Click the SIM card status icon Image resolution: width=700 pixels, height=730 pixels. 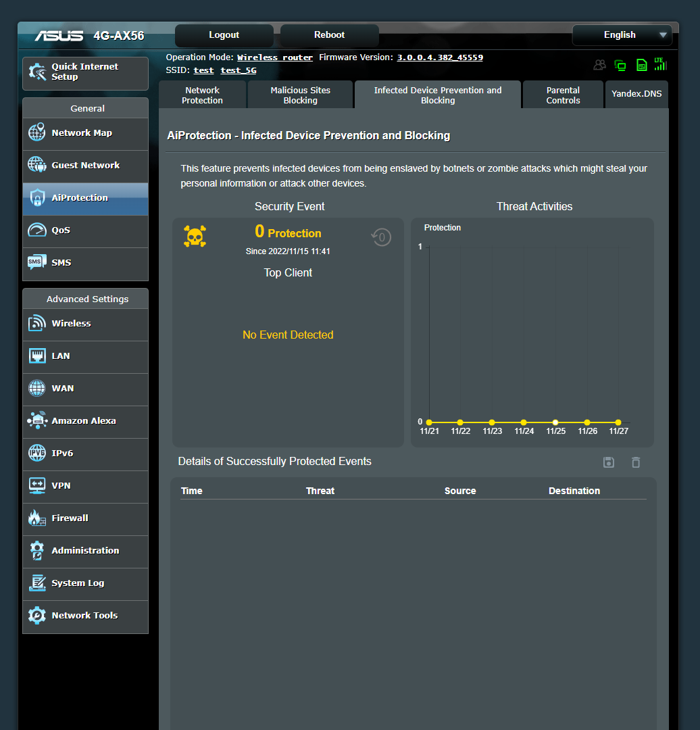pos(641,65)
